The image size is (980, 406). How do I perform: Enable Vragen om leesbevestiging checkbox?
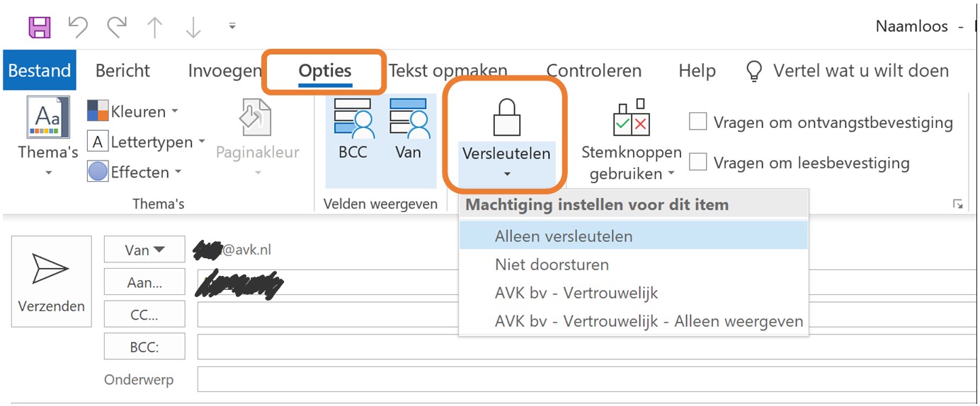[698, 163]
